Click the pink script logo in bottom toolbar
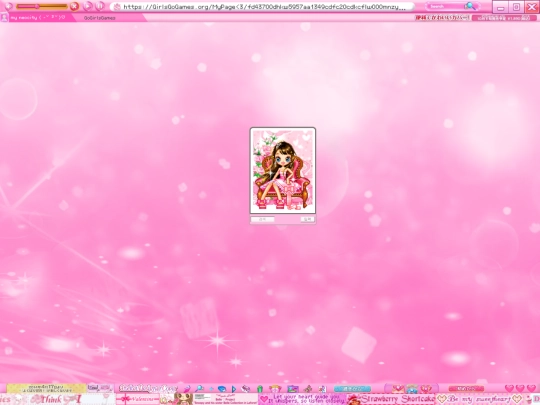The image size is (540, 405). click(148, 388)
